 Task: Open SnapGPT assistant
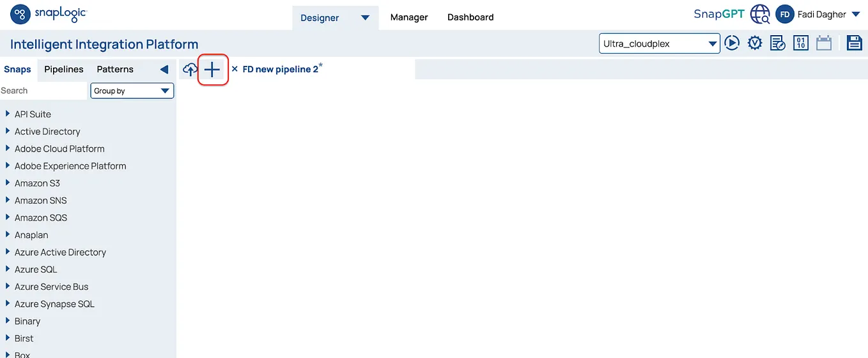(719, 14)
